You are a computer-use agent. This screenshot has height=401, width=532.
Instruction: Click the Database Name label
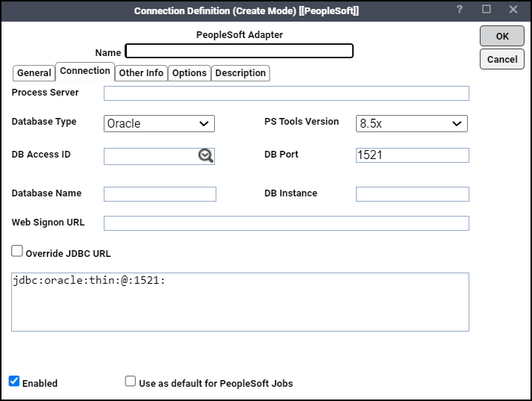(x=46, y=193)
